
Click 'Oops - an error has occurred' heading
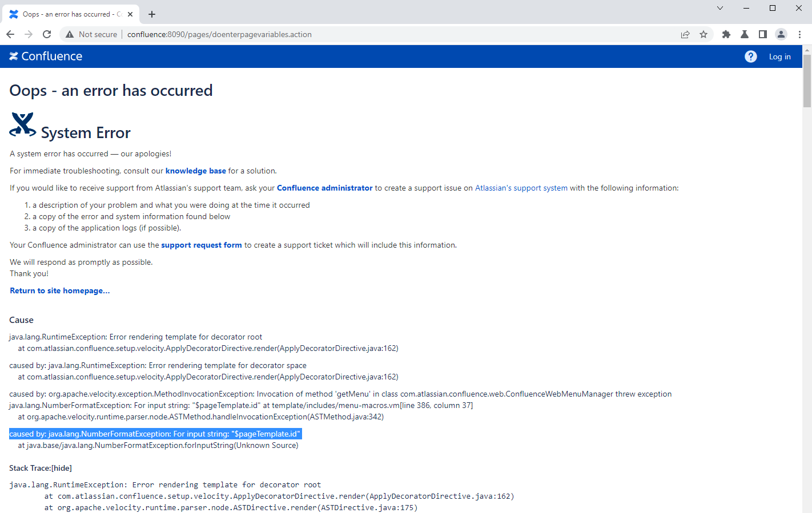111,90
